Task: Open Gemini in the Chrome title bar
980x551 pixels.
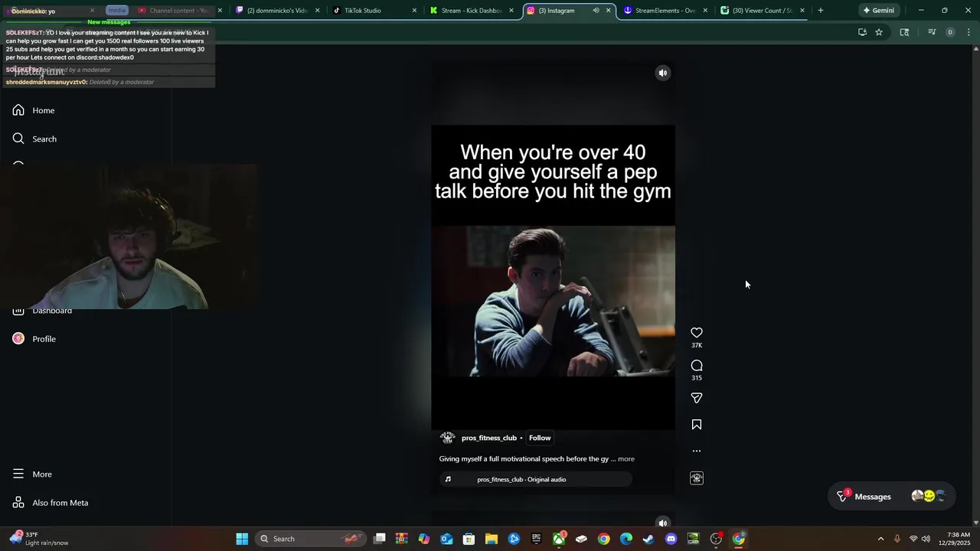Action: click(879, 11)
